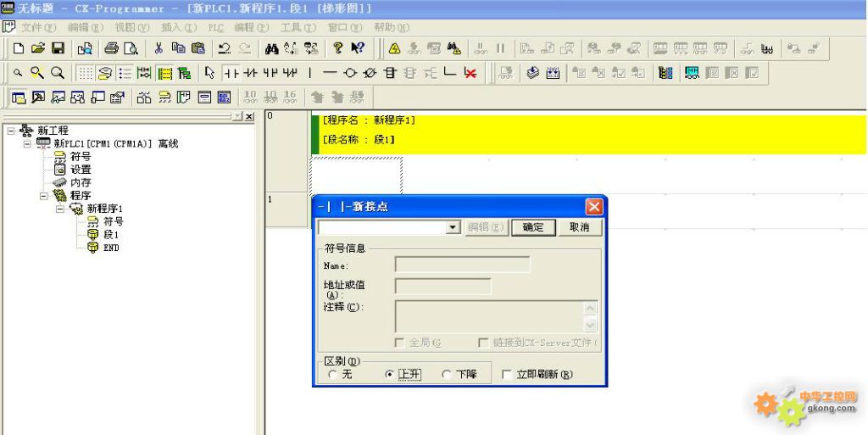This screenshot has width=868, height=435.
Task: Open a file with the folder icon
Action: coord(37,48)
